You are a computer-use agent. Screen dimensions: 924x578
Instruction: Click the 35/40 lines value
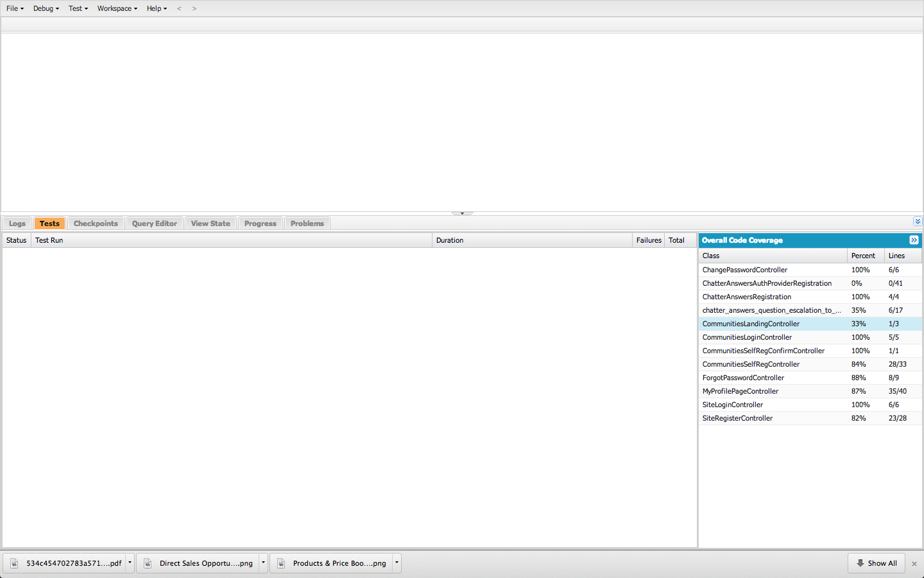898,391
